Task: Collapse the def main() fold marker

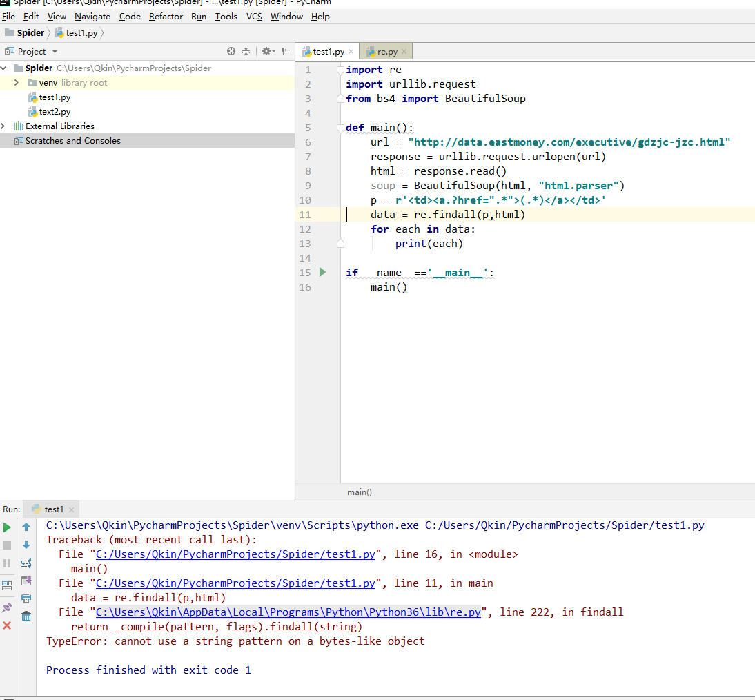Action: (340, 128)
